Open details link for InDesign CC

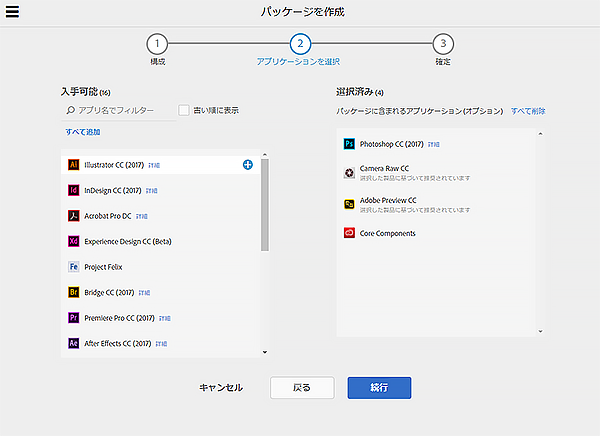point(152,191)
